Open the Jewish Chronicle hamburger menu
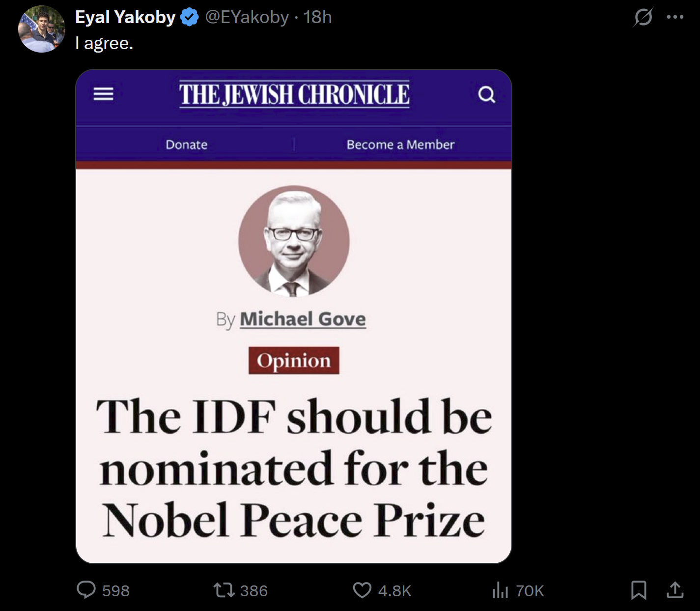700x611 pixels. coord(104,94)
